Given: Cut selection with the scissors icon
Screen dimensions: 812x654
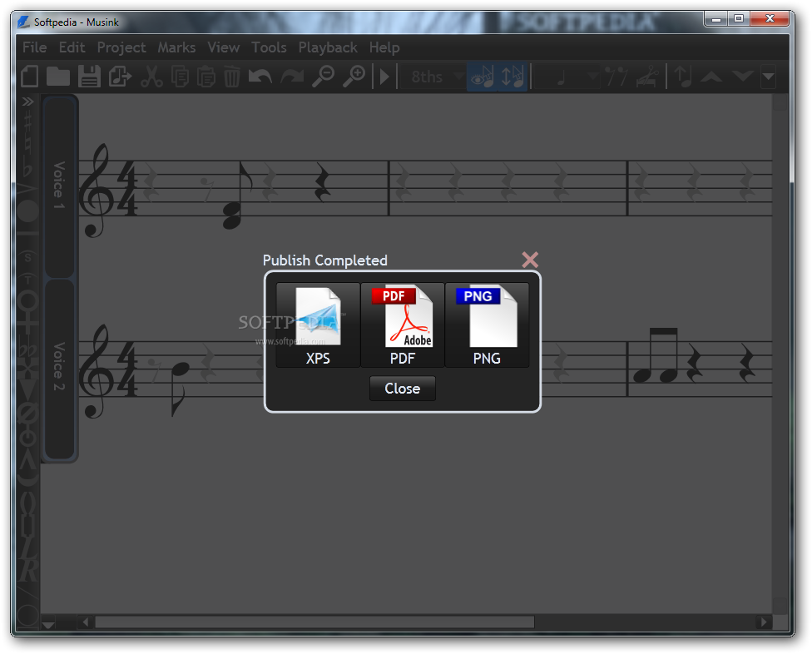Looking at the screenshot, I should 151,77.
